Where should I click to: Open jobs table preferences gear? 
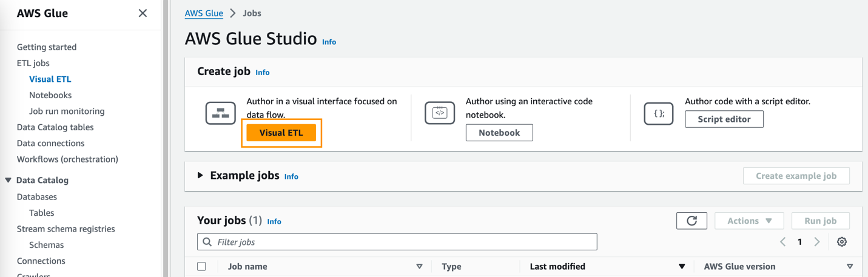[842, 242]
